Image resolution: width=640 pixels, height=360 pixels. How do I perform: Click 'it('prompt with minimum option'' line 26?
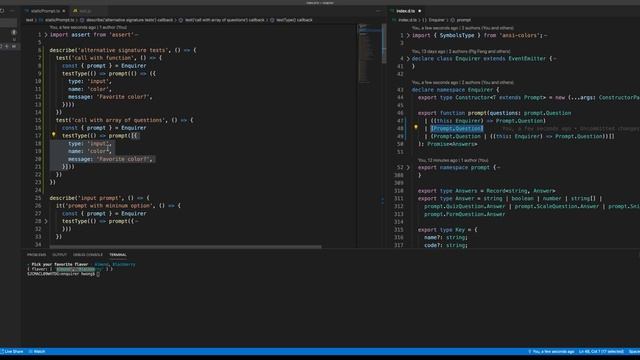(118, 206)
